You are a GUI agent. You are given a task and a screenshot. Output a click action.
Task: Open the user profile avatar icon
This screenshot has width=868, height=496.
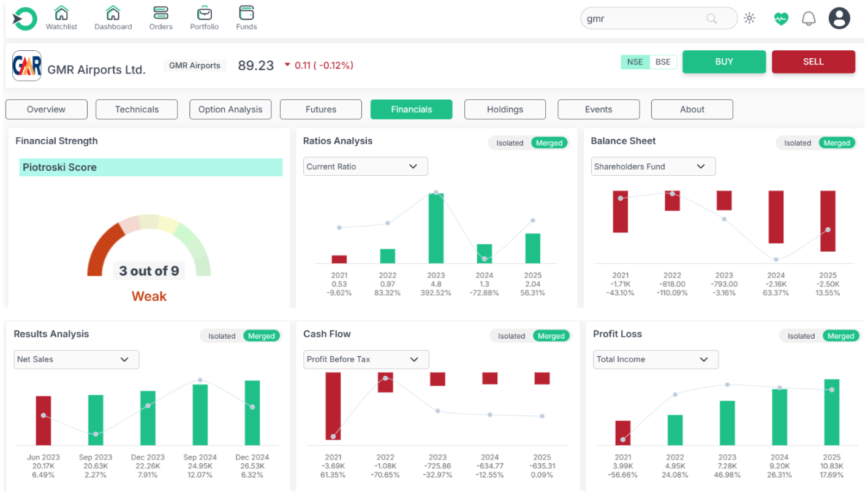click(x=839, y=18)
